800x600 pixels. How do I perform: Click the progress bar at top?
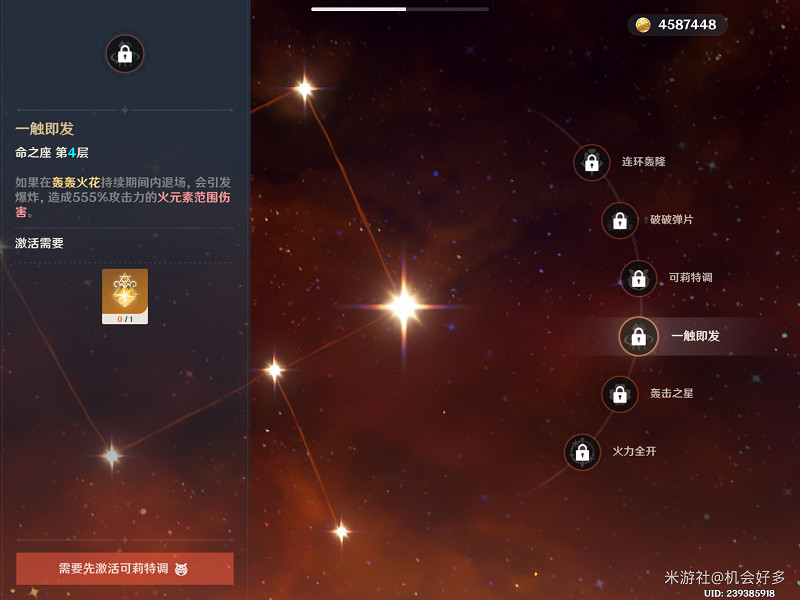click(399, 9)
